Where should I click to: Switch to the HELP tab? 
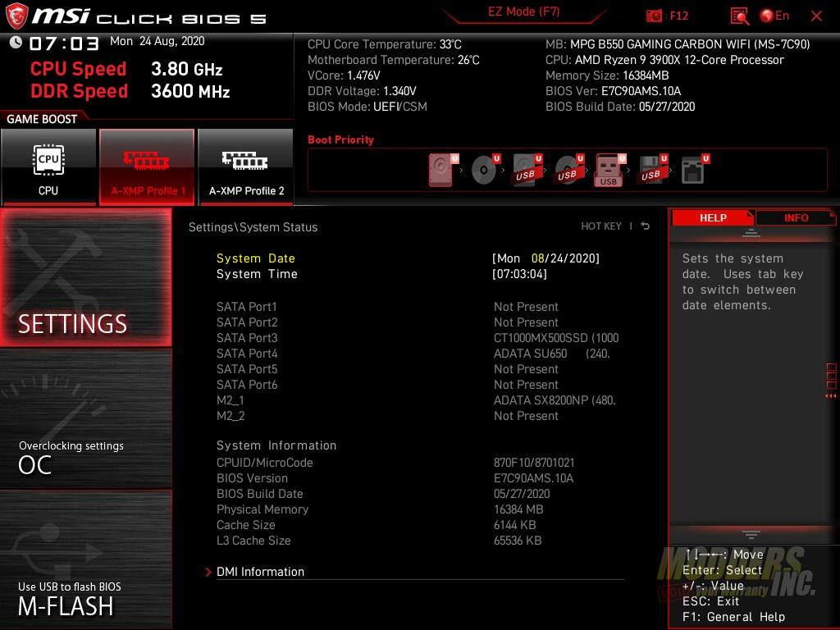pyautogui.click(x=713, y=217)
